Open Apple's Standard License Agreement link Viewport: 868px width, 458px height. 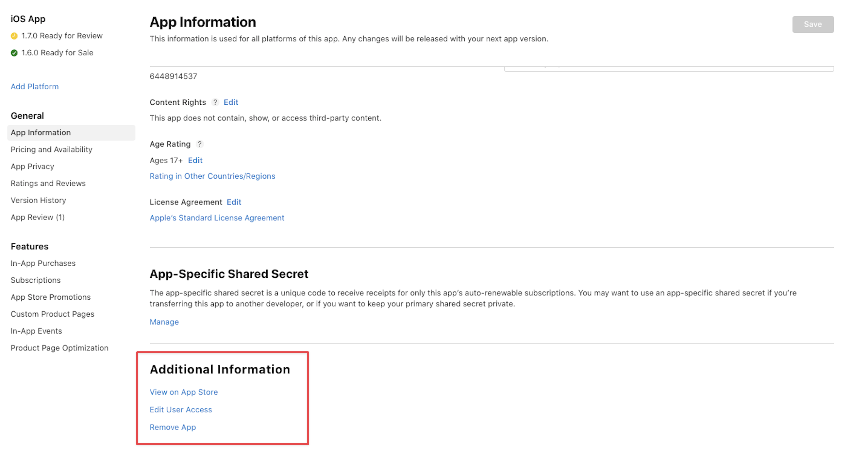click(x=217, y=218)
